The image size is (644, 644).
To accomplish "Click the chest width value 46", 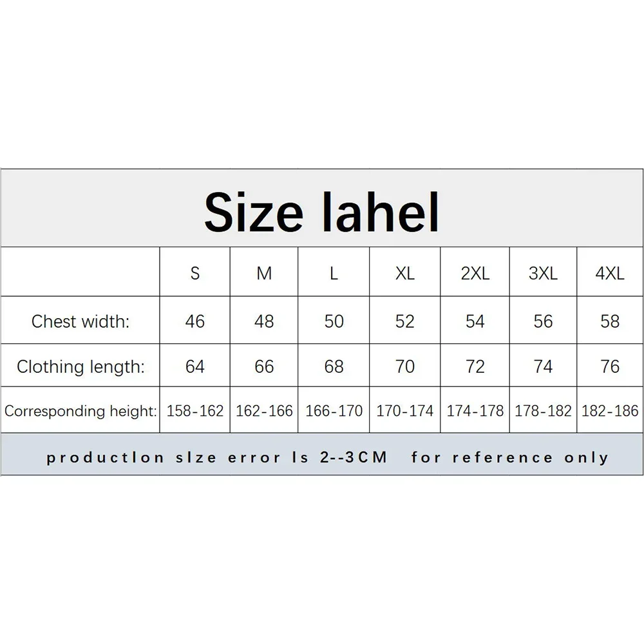I will pyautogui.click(x=195, y=321).
